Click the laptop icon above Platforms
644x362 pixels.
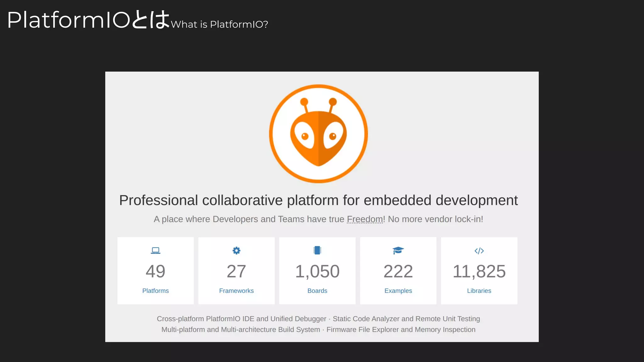155,250
